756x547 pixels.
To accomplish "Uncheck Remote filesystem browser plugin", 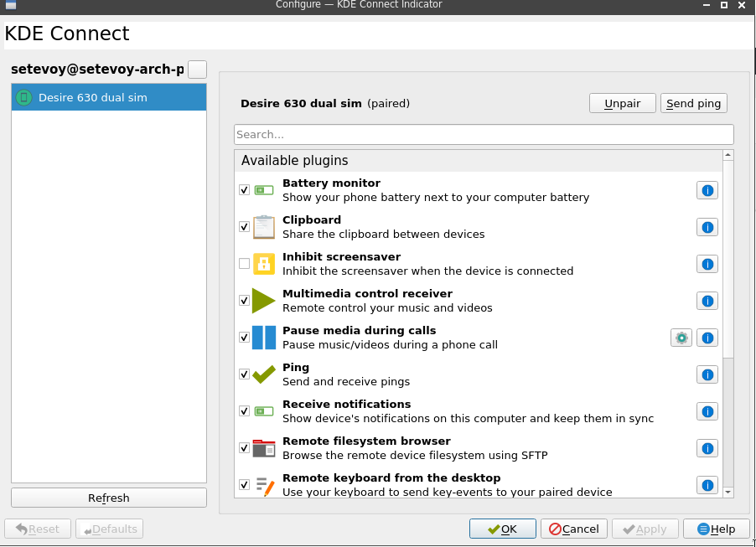I will (x=244, y=448).
